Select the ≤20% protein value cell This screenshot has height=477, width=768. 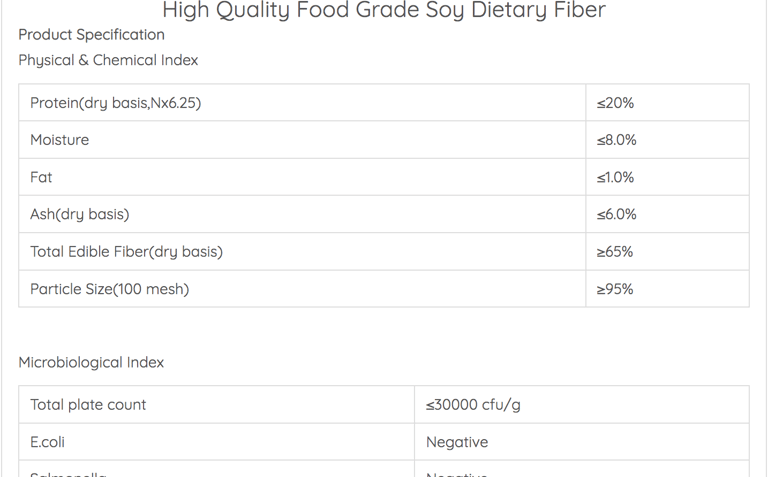tap(668, 103)
